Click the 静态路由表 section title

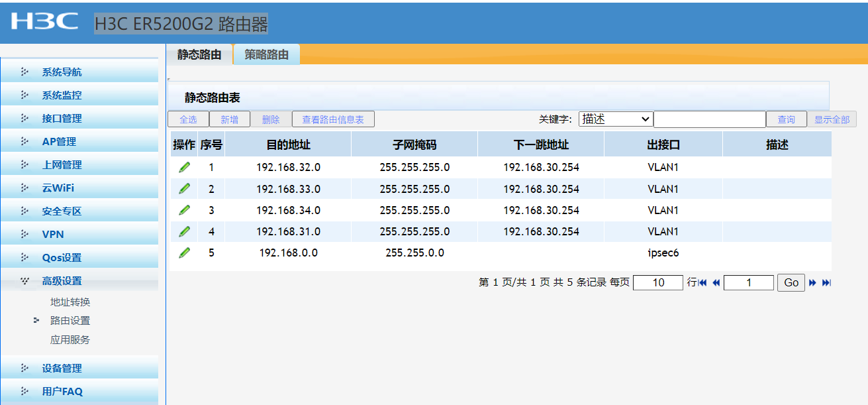click(x=212, y=98)
